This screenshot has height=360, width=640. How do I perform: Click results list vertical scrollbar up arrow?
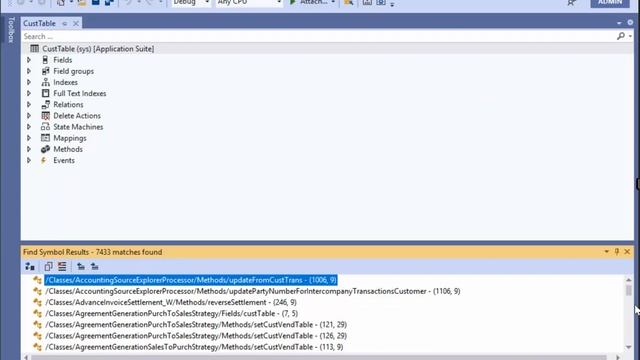click(629, 280)
